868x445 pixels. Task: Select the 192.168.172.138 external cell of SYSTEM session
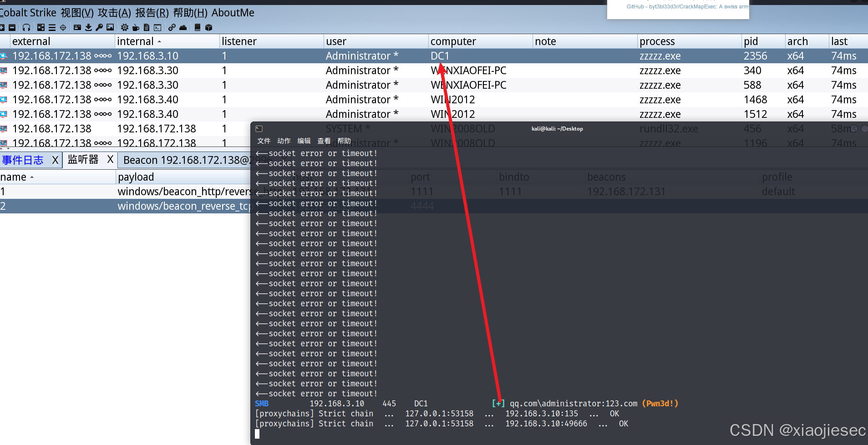(52, 129)
